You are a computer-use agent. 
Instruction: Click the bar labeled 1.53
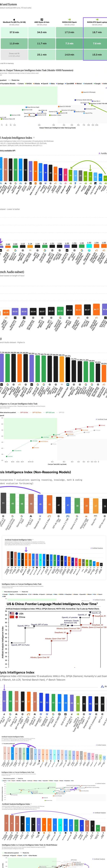click(89, 246)
